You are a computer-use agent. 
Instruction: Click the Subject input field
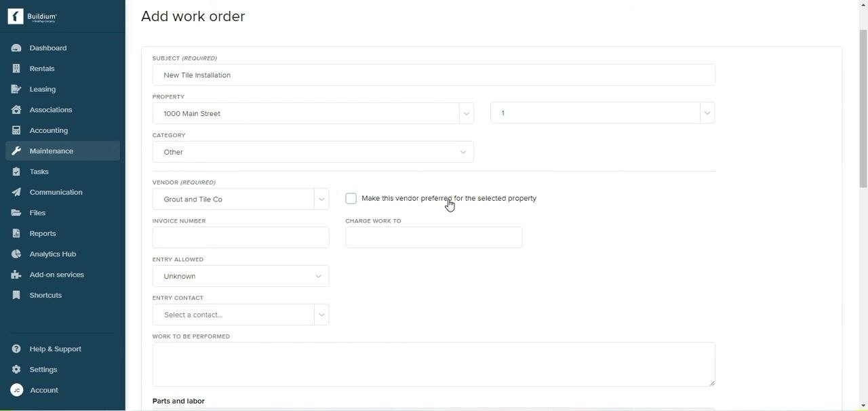pos(434,75)
